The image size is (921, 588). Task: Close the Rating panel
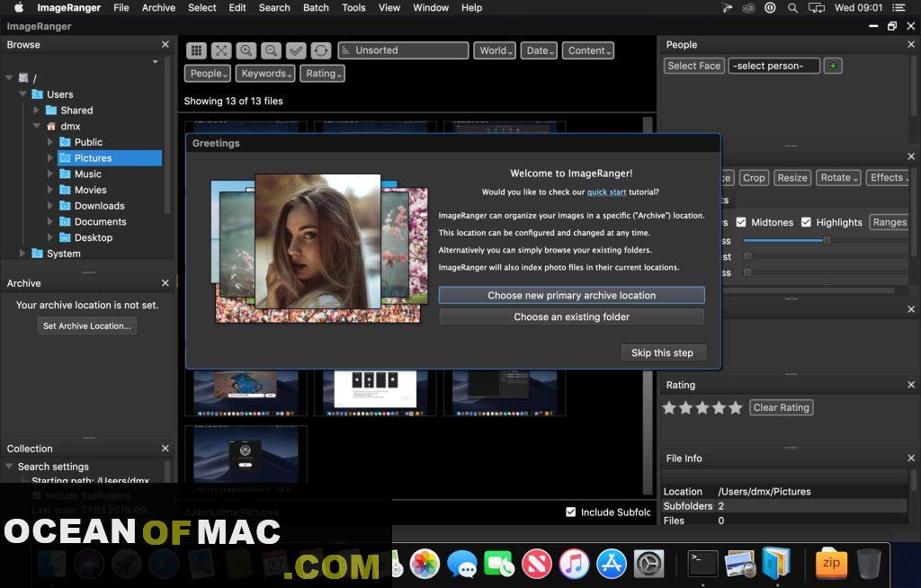(911, 385)
